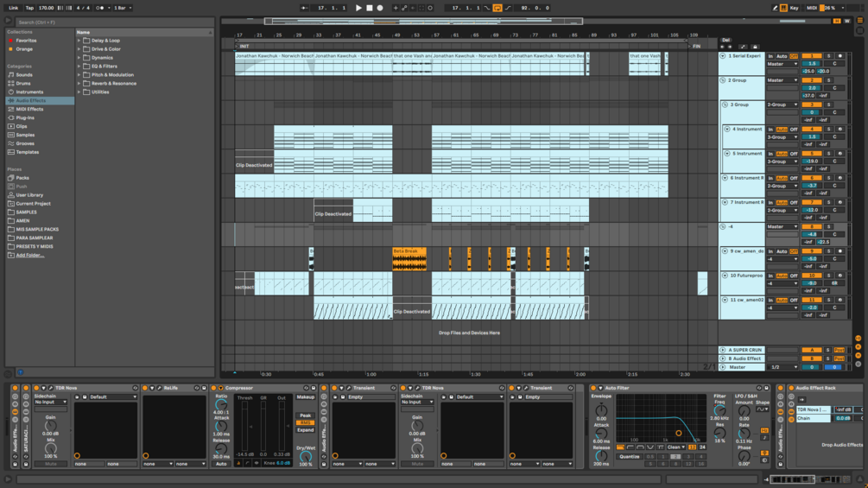Select Expand mode in Compressor
This screenshot has height=488, width=868.
[x=305, y=430]
